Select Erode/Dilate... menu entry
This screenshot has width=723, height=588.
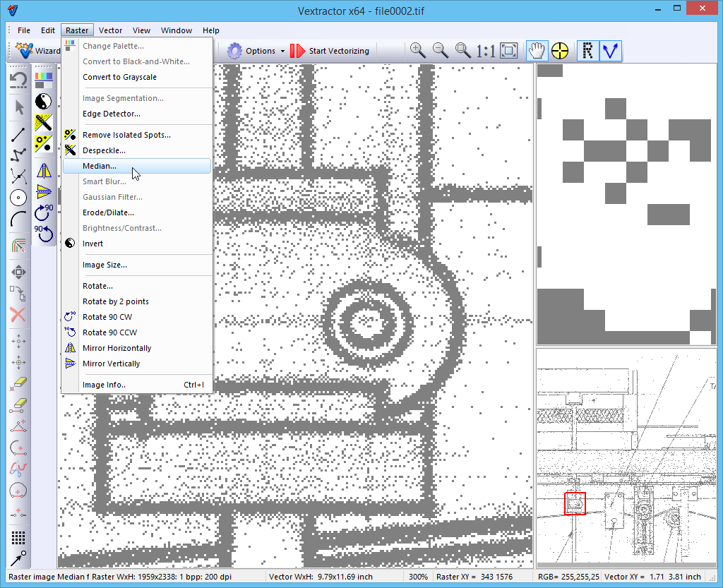pyautogui.click(x=108, y=212)
